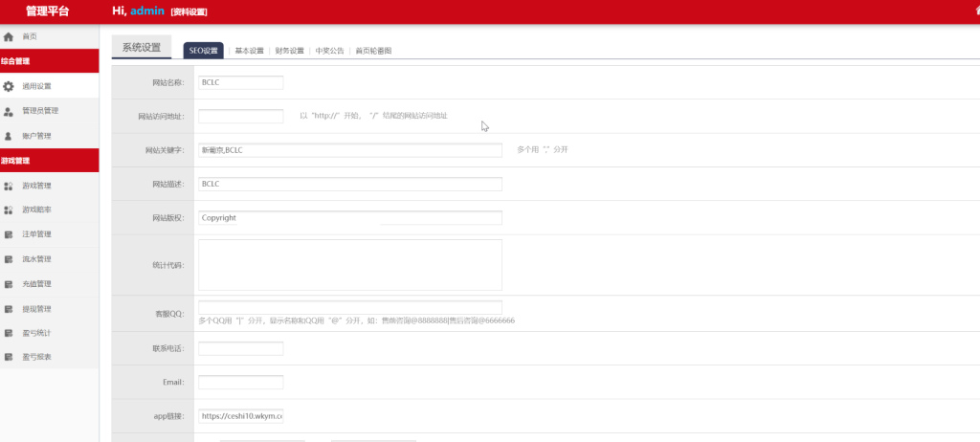Collapse the red 游戏管理 section header
Screen dimensions: 980x442
[x=50, y=161]
